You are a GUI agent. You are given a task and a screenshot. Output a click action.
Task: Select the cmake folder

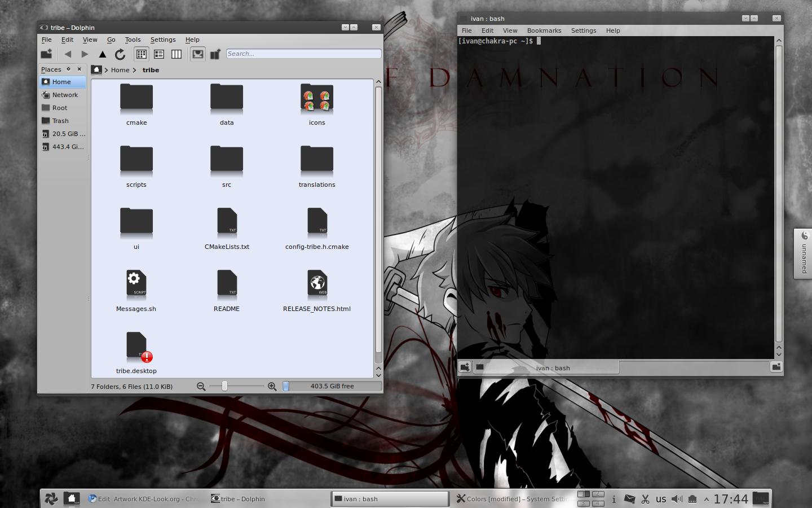136,104
